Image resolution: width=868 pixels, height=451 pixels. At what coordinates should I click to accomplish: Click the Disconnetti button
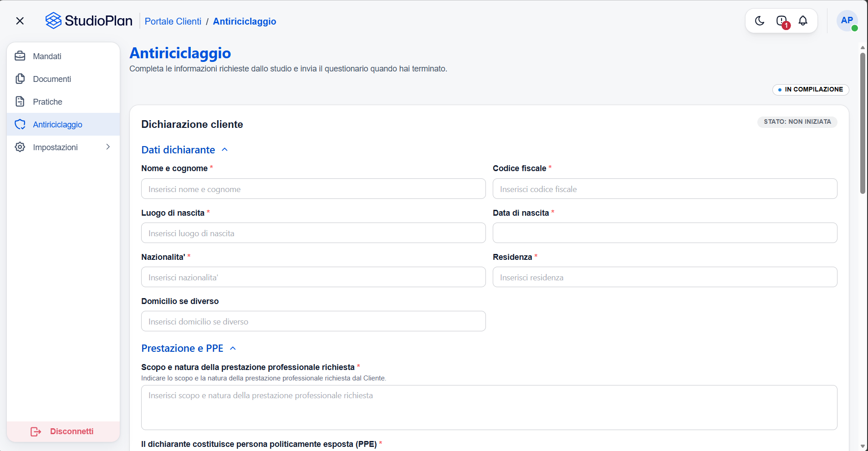pos(63,431)
